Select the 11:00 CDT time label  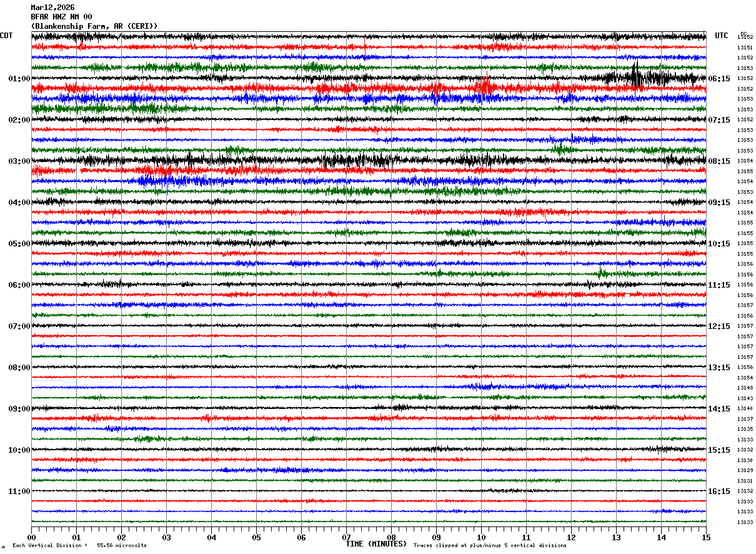tap(19, 491)
